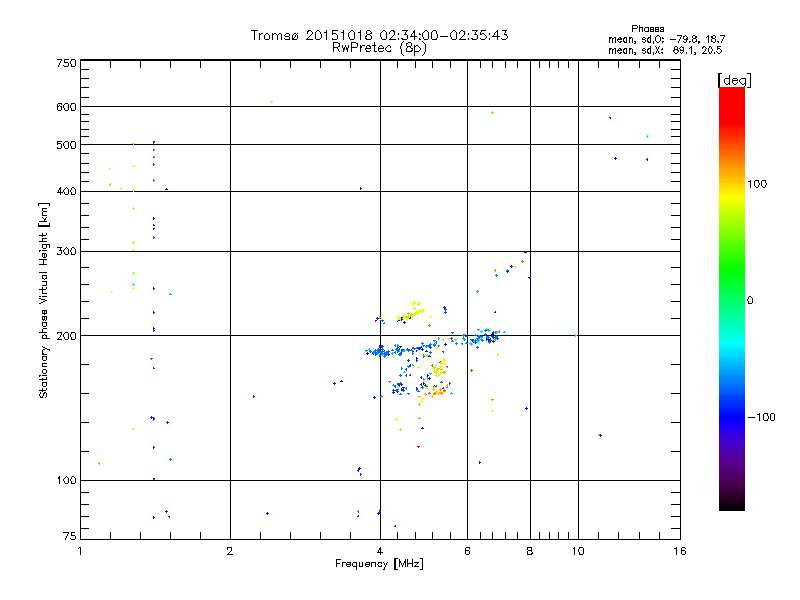Click the '1' frequency axis tick label
The height and width of the screenshot is (600, 800).
pos(80,551)
